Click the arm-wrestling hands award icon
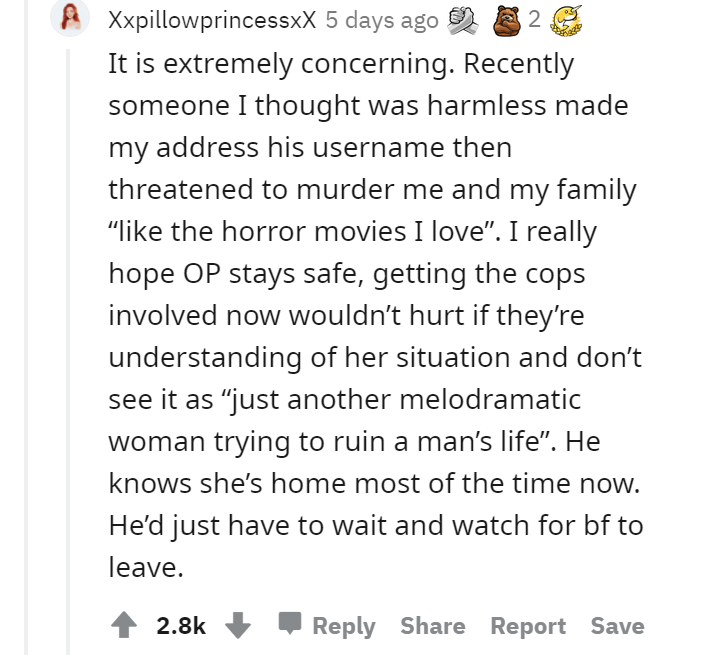Viewport: 705px width, 655px height. [463, 21]
